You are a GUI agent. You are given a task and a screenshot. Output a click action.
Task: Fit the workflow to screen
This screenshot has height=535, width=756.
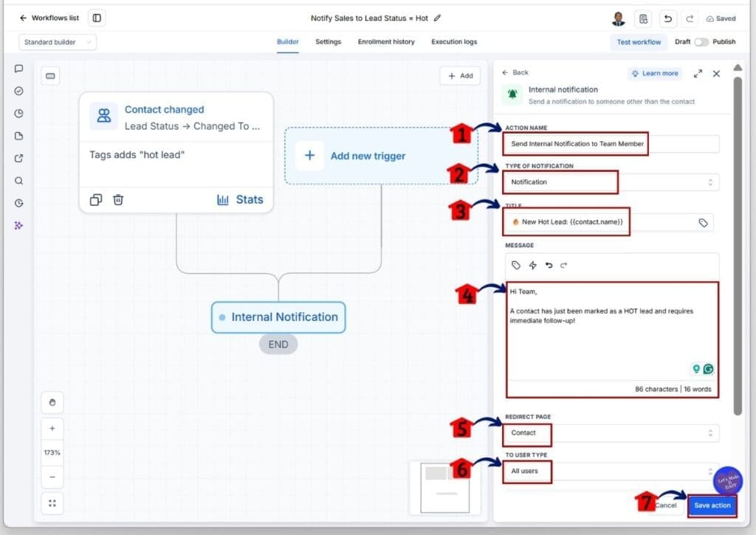(x=52, y=503)
